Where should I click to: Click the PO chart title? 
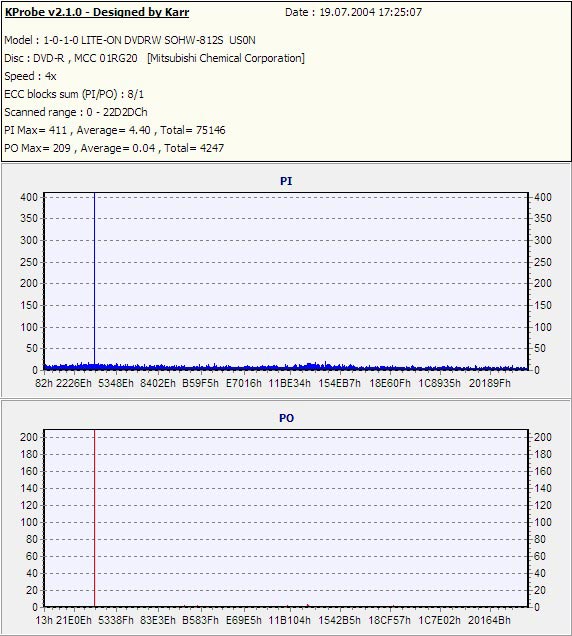pyautogui.click(x=286, y=418)
